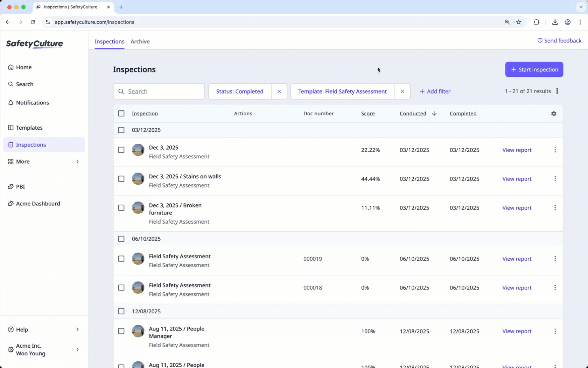The image size is (588, 368).
Task: Remove the Template: Field Safety Assessment filter
Action: pos(402,91)
